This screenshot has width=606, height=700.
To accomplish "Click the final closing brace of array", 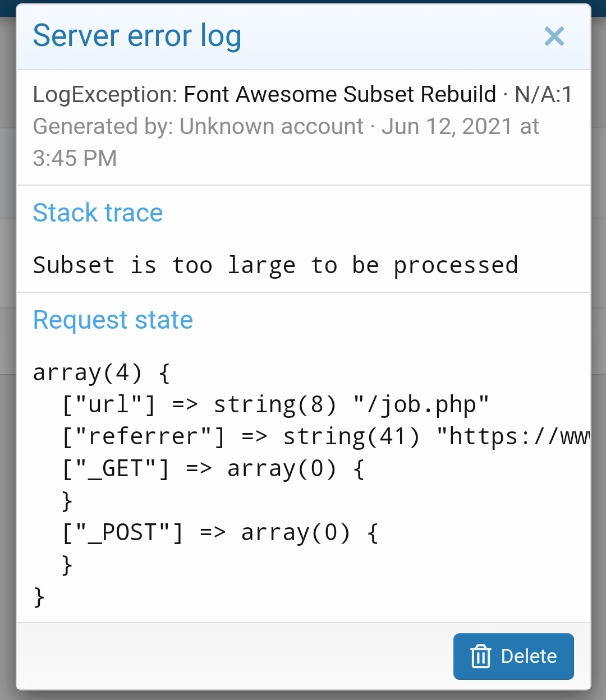I will (39, 596).
